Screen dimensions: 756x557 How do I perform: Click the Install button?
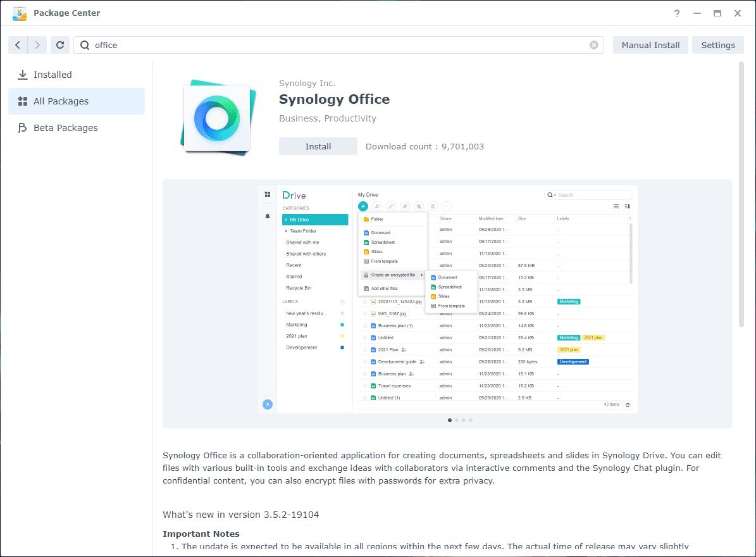pos(318,146)
